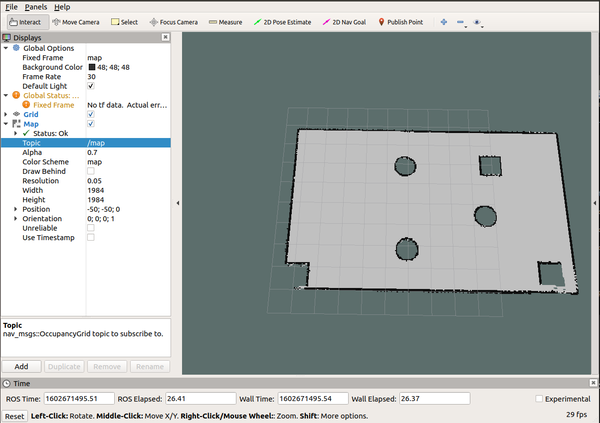Activate 2D Pose Estimate tool

283,21
